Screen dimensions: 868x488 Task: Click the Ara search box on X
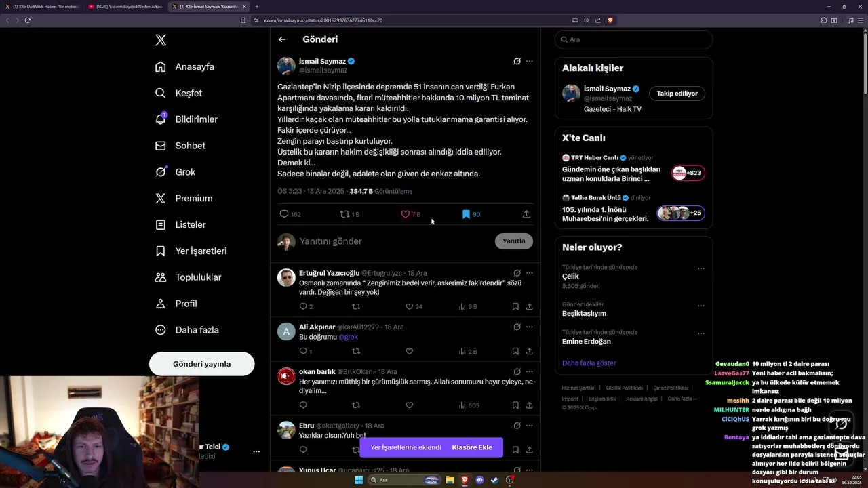point(633,39)
